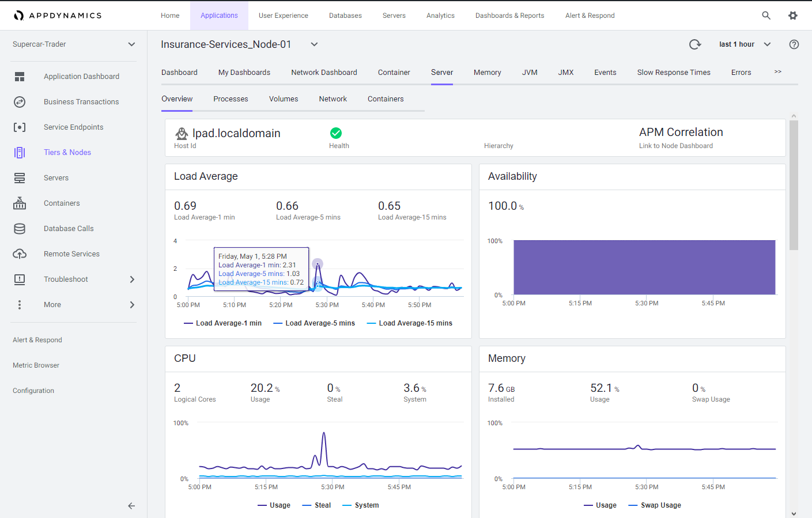Screen dimensions: 812x518
Task: Open the settings gear icon
Action: click(793, 16)
